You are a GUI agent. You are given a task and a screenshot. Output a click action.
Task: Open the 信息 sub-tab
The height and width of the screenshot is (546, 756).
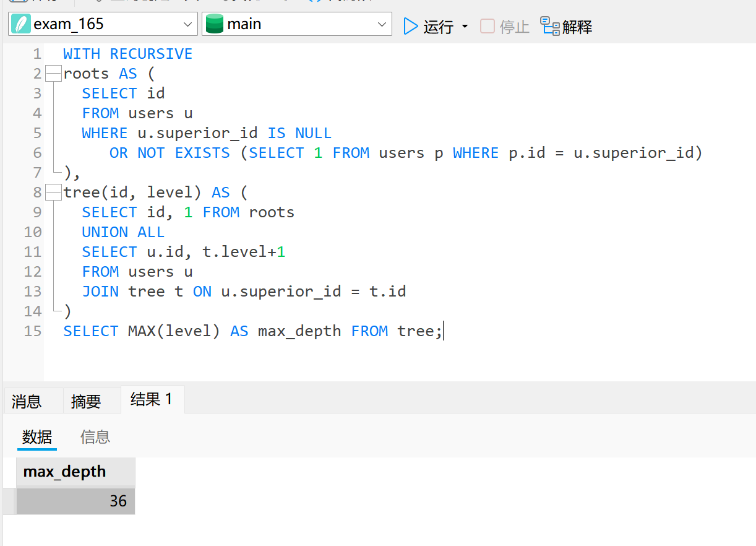(x=95, y=437)
